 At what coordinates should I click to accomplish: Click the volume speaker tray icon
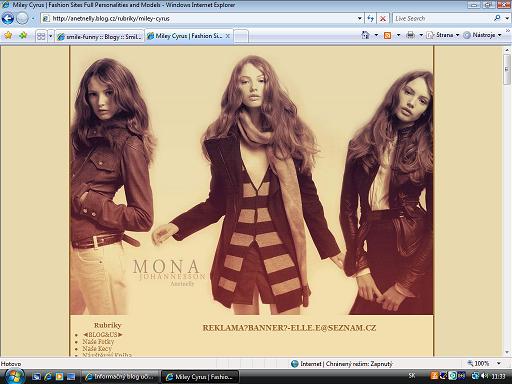[484, 376]
